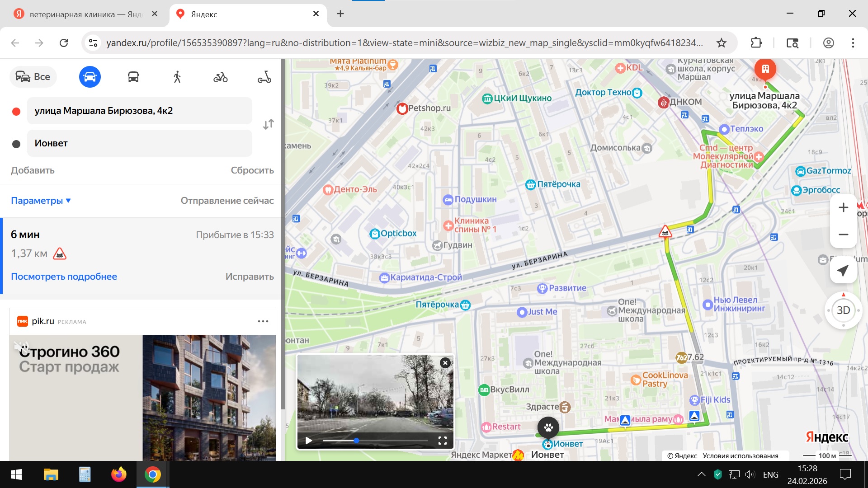Swap start and destination points
868x488 pixels.
point(268,124)
